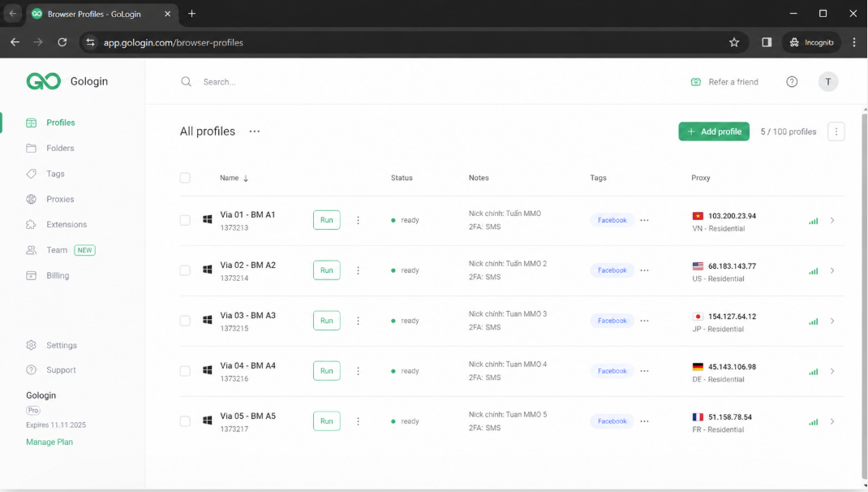
Task: Click the Support question icon in the sidebar
Action: click(x=31, y=369)
